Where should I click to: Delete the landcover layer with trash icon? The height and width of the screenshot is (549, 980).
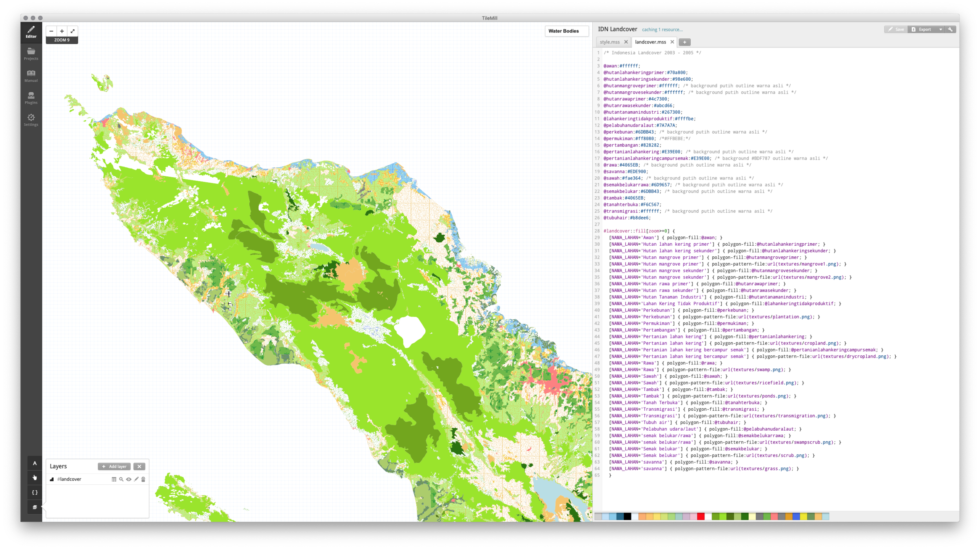tap(143, 479)
